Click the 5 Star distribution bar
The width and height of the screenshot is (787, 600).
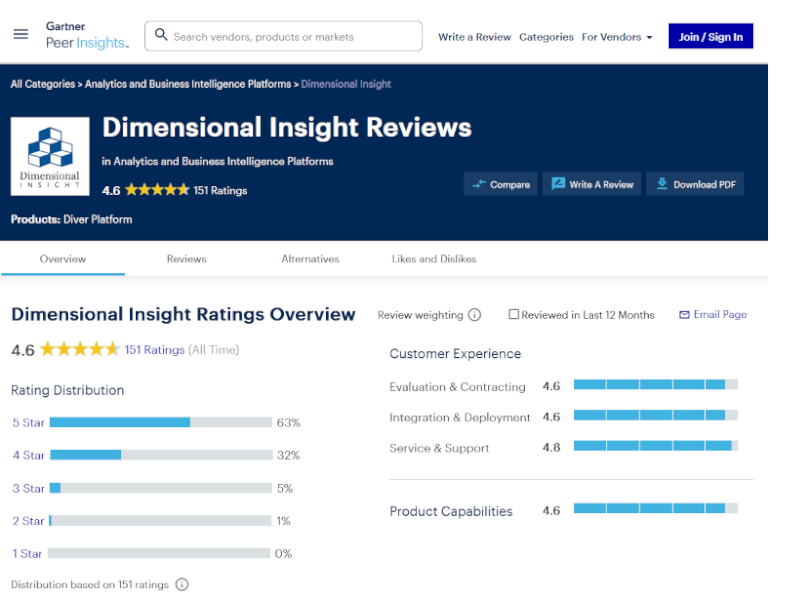[161, 422]
